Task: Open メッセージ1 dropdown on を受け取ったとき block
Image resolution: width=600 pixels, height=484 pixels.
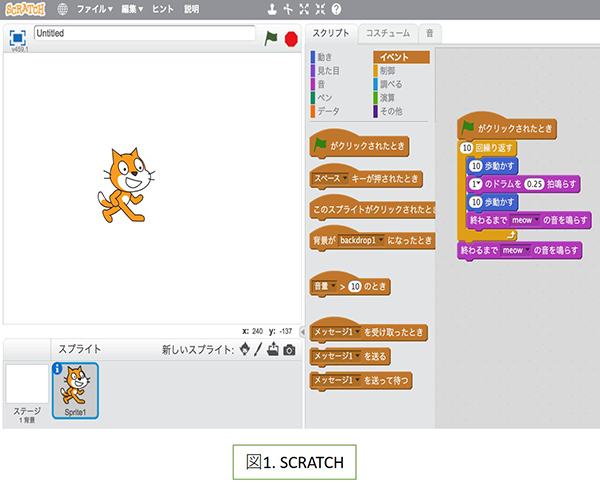Action: tap(336, 332)
